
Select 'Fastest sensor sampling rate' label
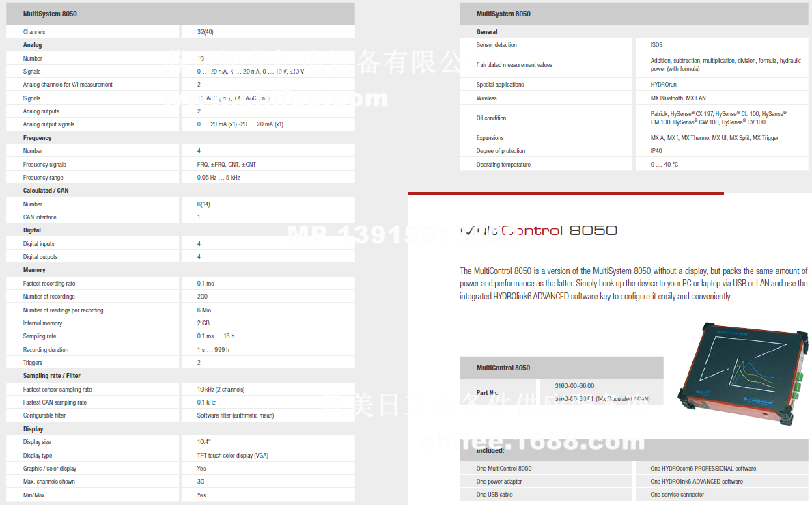57,390
